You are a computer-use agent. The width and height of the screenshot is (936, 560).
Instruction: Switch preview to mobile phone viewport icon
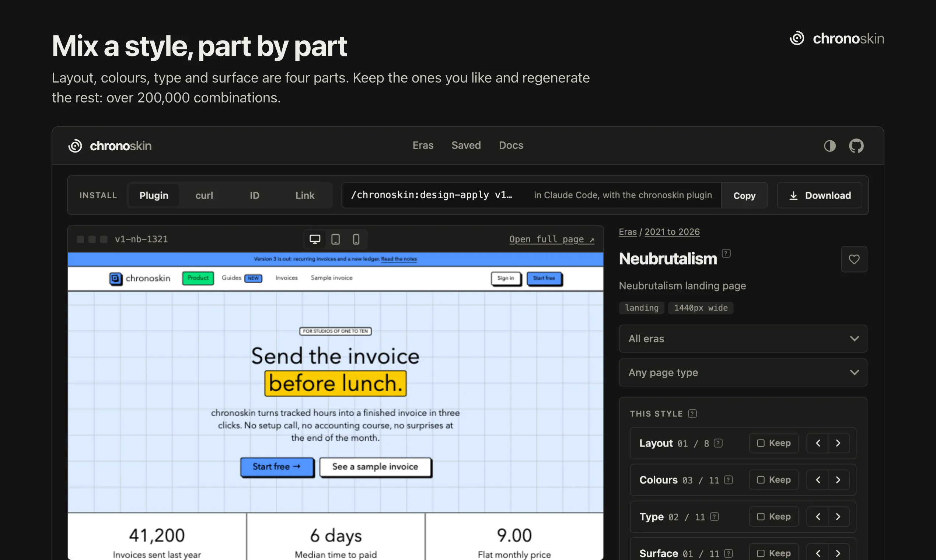(x=356, y=239)
